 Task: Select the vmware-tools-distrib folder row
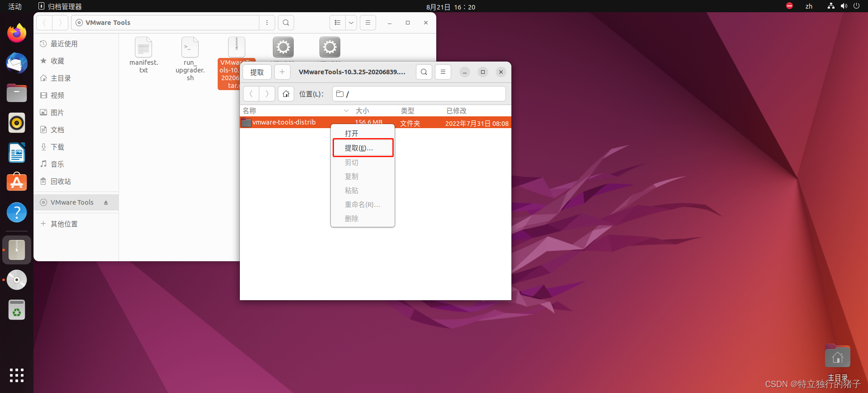pyautogui.click(x=376, y=123)
